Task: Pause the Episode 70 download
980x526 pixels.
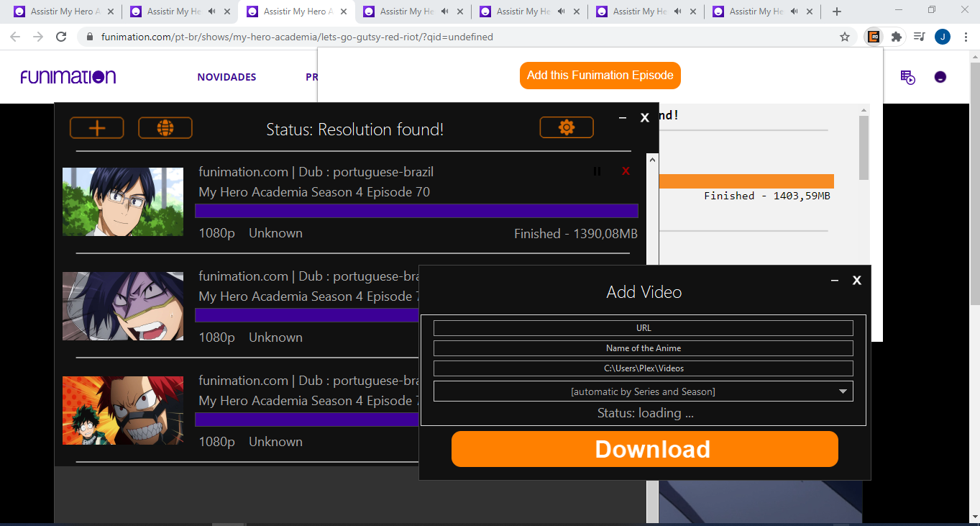Action: 597,171
